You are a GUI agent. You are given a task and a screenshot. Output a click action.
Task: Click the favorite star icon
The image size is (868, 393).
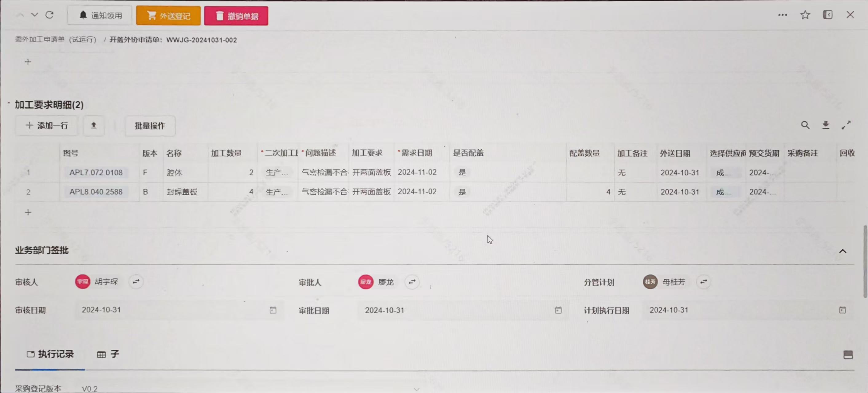805,15
